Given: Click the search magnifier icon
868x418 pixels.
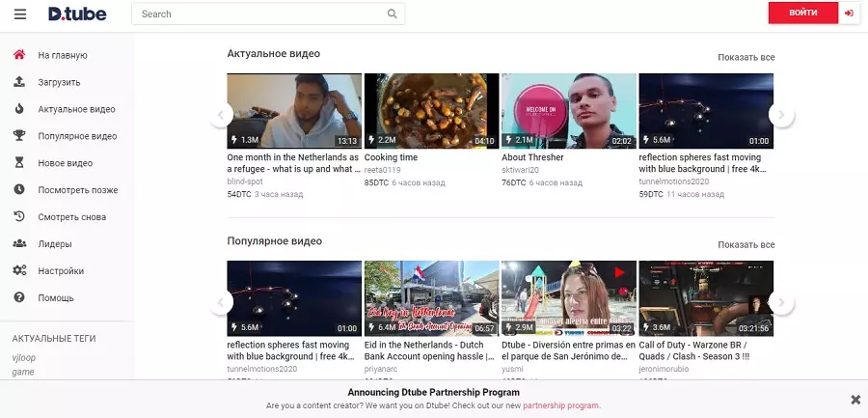Looking at the screenshot, I should 392,14.
